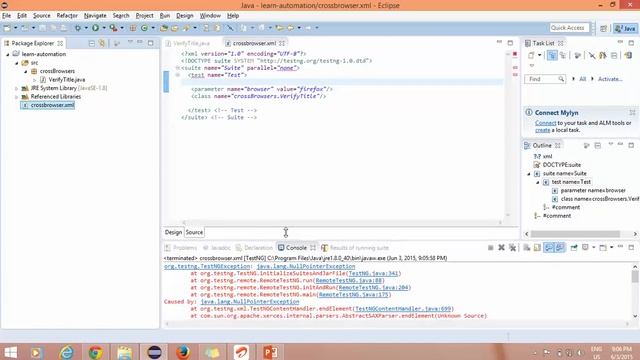The image size is (640, 360).
Task: Click the Sort icon in Outline panel
Action: click(x=587, y=145)
